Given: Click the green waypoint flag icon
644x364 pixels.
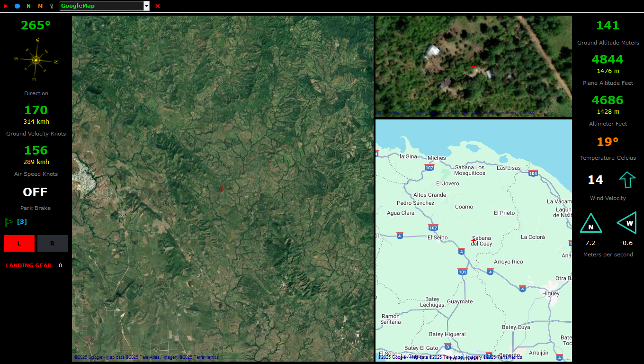Looking at the screenshot, I should [x=9, y=222].
